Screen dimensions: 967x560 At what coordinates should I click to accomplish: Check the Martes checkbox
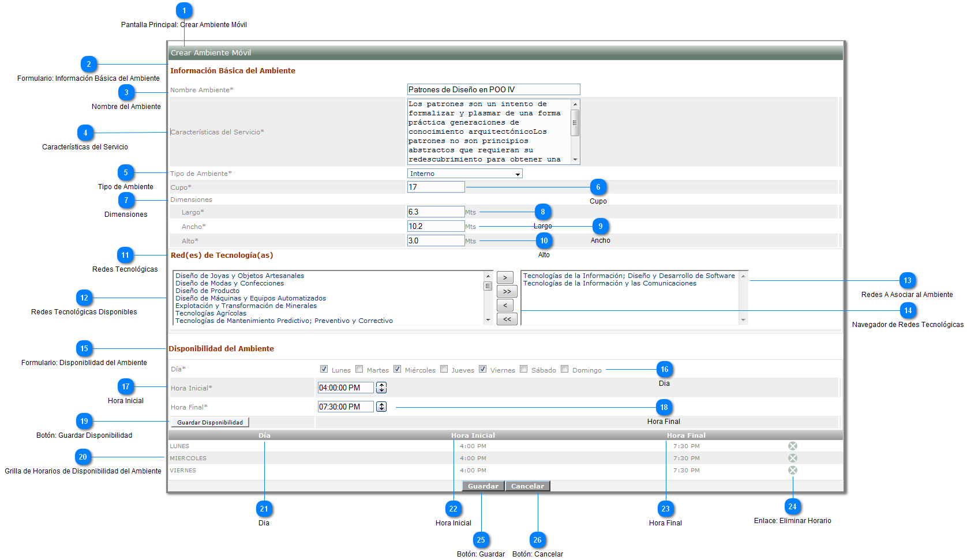(x=359, y=369)
